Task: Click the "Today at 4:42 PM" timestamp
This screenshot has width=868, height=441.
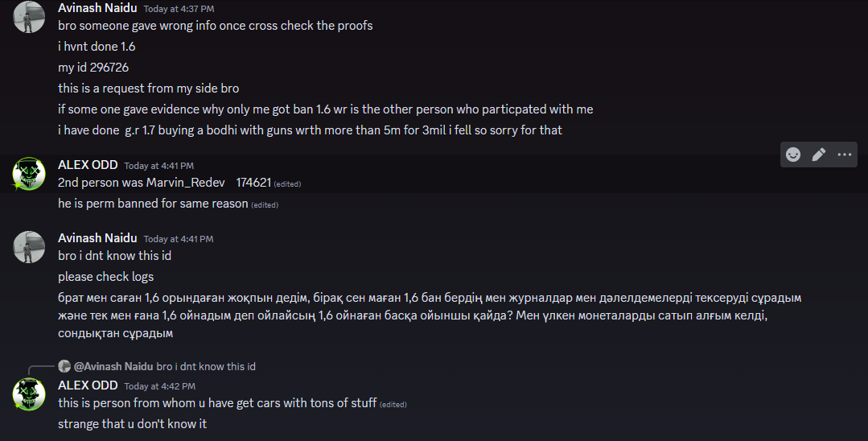Action: [159, 386]
